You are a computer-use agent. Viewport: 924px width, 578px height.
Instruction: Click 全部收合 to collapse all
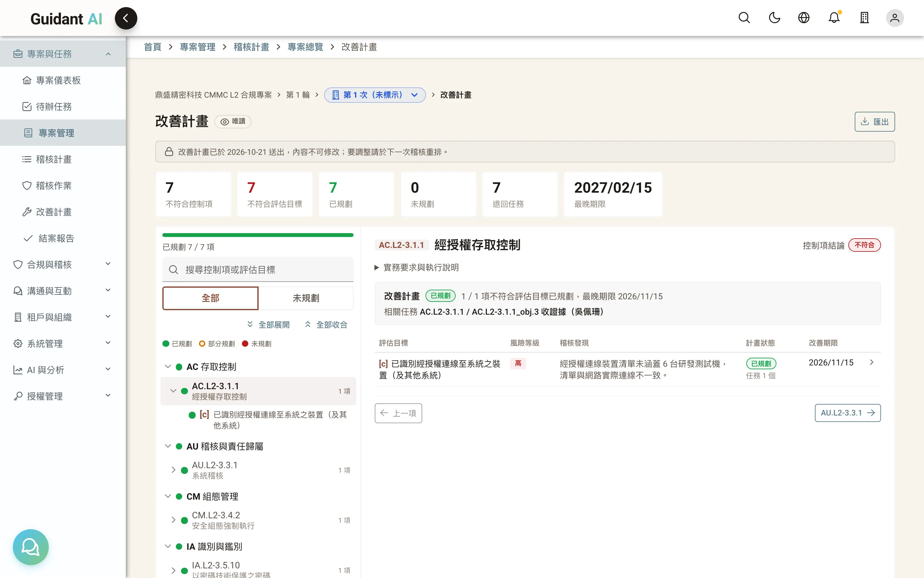click(x=327, y=325)
